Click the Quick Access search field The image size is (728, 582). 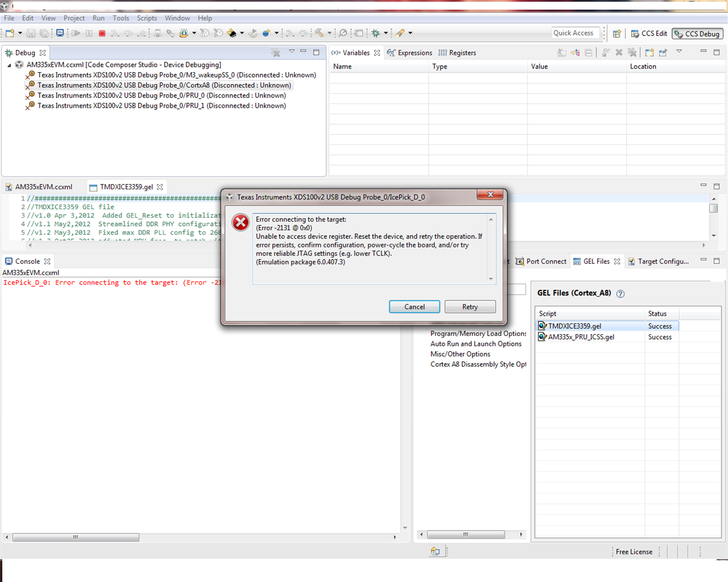(576, 33)
